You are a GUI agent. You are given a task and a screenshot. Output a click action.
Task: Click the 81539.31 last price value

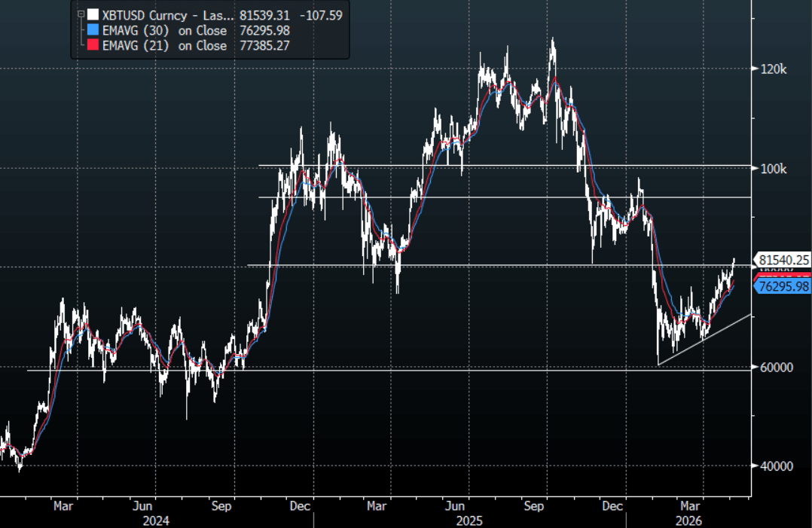tap(264, 15)
